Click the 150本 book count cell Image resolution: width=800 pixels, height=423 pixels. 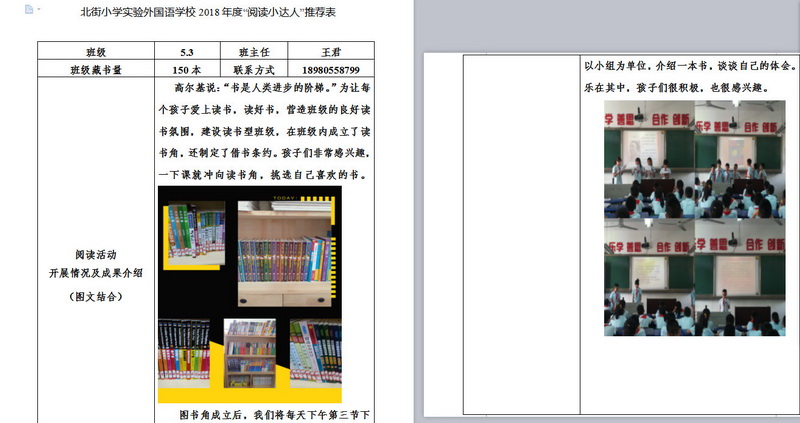187,70
